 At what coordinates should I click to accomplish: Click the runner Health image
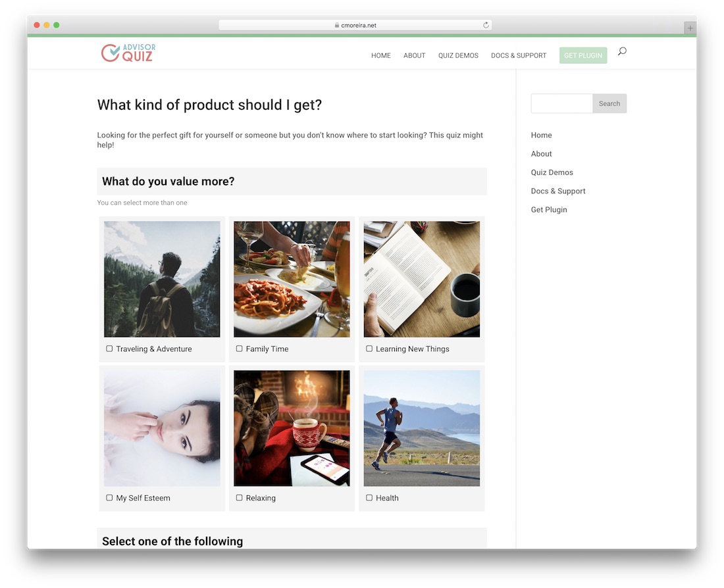(421, 428)
